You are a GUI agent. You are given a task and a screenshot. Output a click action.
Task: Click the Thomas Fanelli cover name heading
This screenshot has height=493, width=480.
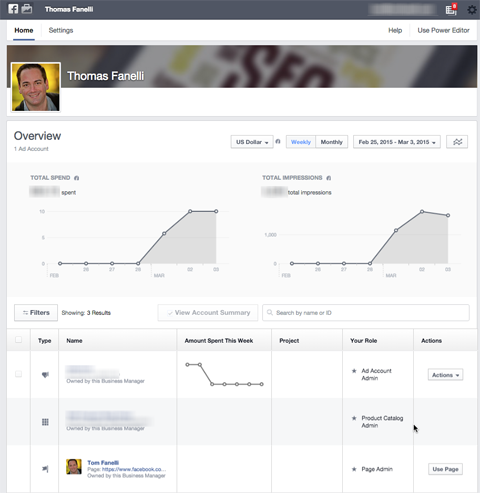[106, 76]
